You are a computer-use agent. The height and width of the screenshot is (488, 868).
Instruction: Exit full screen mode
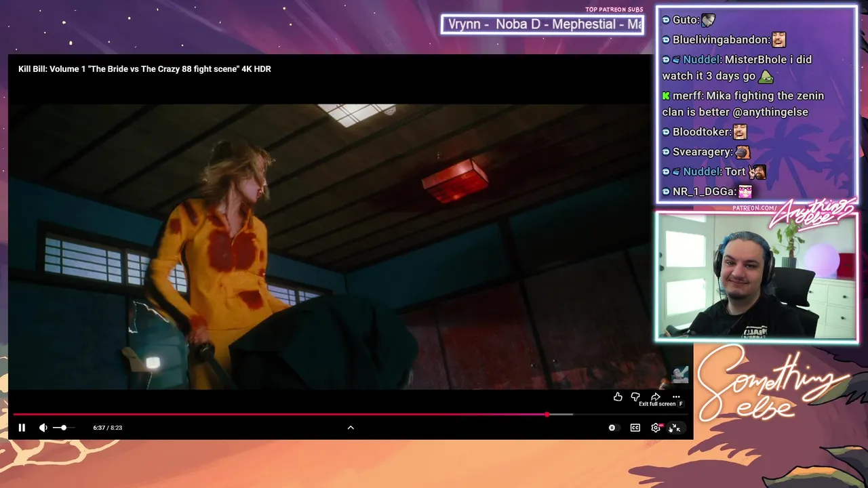pos(675,428)
